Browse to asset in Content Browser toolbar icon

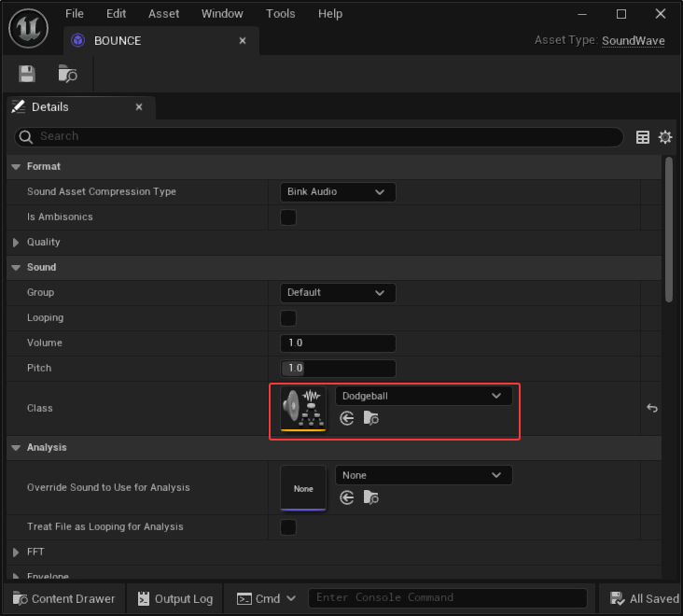[x=67, y=74]
